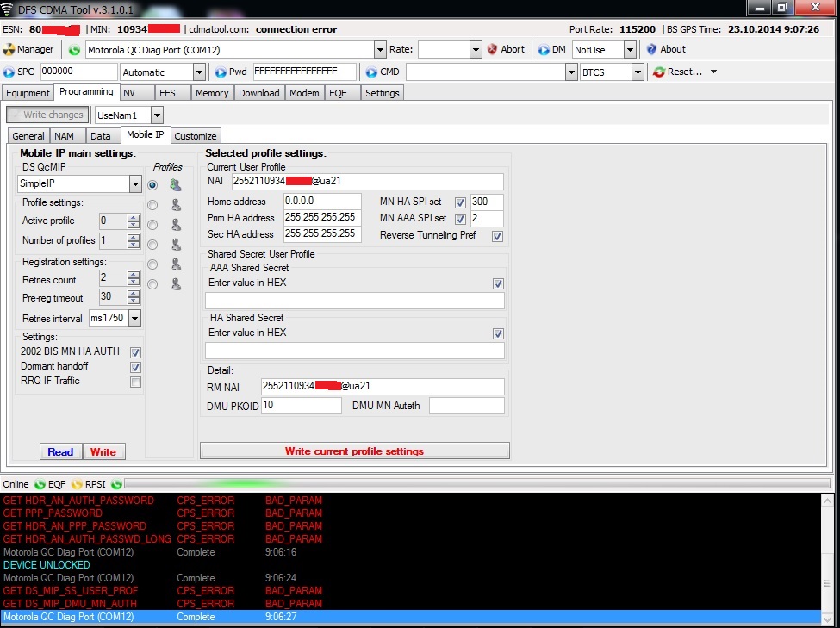Toggle AAA Shared Secret HEX checkbox
The image size is (840, 628).
[x=498, y=283]
